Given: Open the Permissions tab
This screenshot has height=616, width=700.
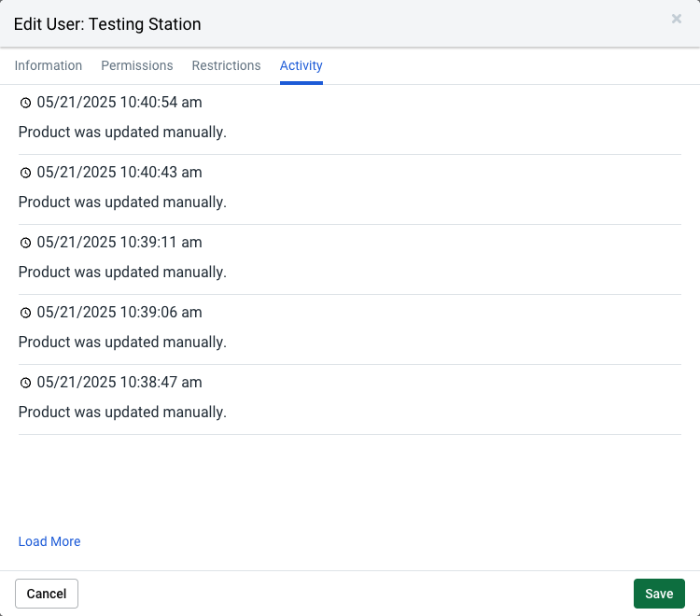Looking at the screenshot, I should click(x=137, y=65).
